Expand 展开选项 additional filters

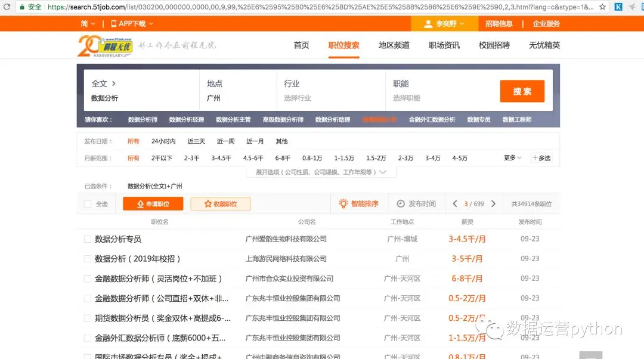tap(321, 172)
